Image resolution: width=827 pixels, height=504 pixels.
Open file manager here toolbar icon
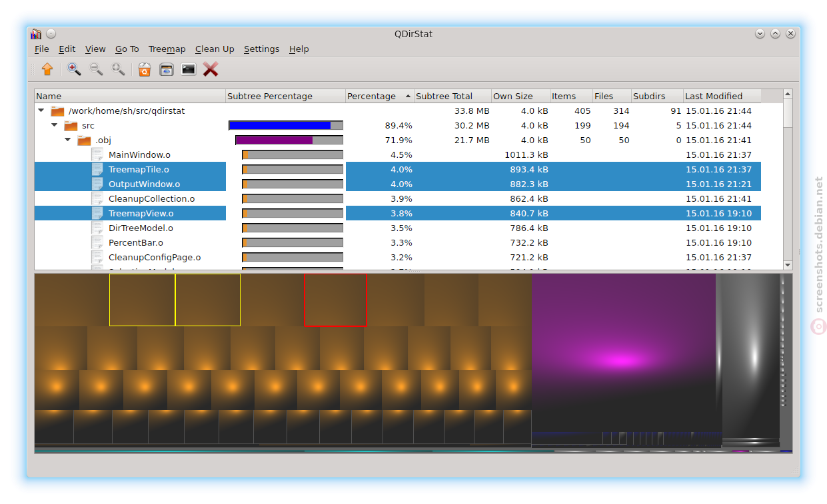click(x=167, y=69)
